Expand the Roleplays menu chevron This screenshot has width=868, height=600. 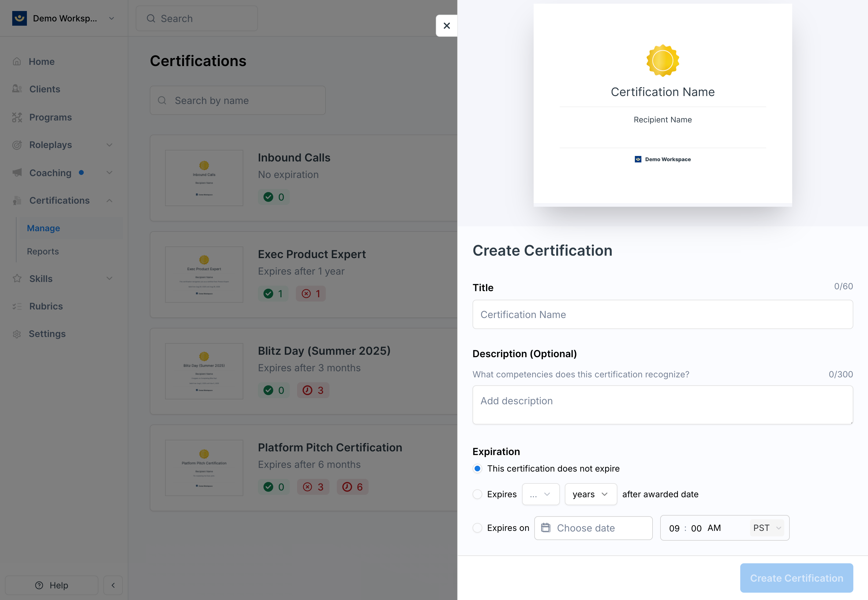click(x=109, y=145)
